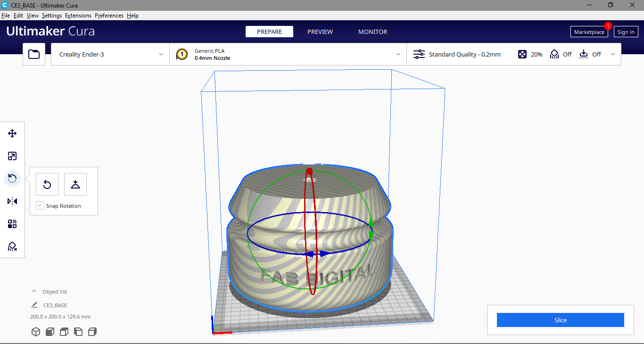Select the Support Blocker tool
The height and width of the screenshot is (344, 644).
point(12,246)
